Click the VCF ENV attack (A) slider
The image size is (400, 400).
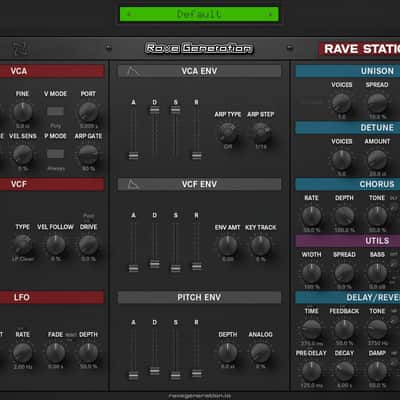[133, 268]
